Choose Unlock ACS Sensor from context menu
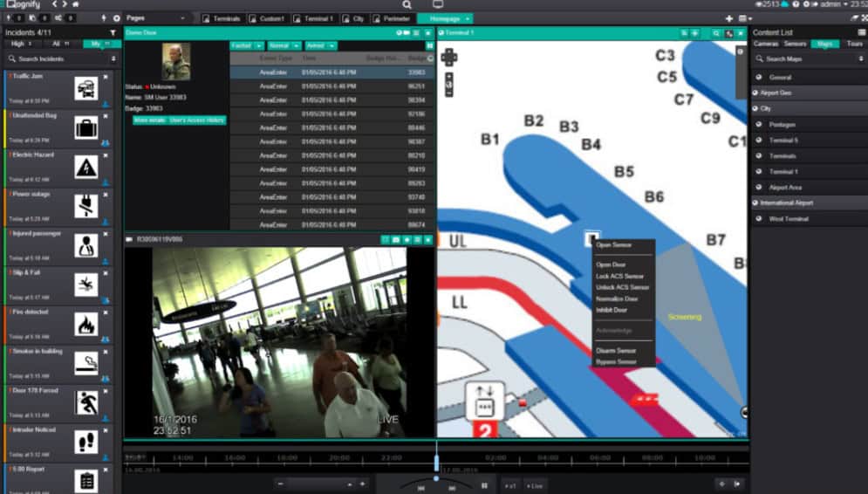Image resolution: width=868 pixels, height=494 pixels. coord(622,287)
